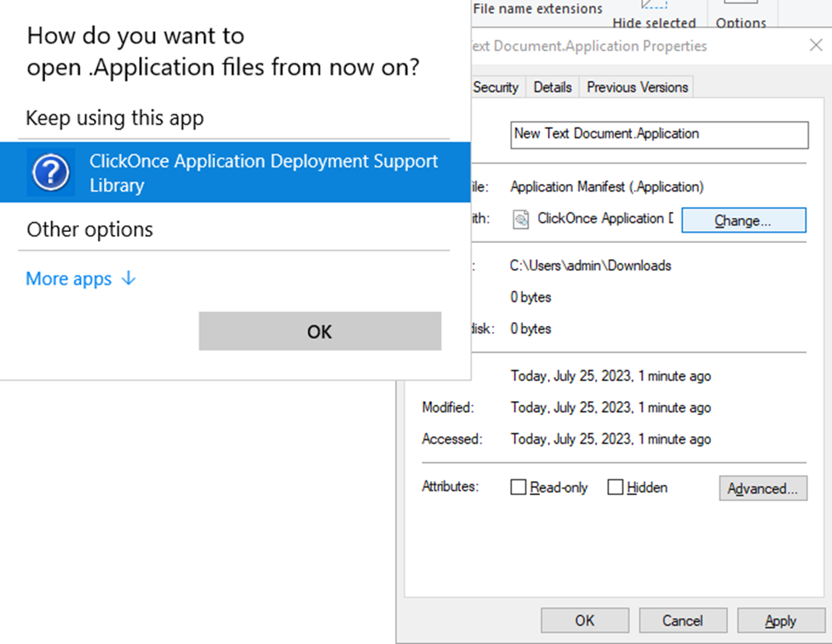Click the Options item in Explorer ribbon
The height and width of the screenshot is (644, 832).
(740, 16)
